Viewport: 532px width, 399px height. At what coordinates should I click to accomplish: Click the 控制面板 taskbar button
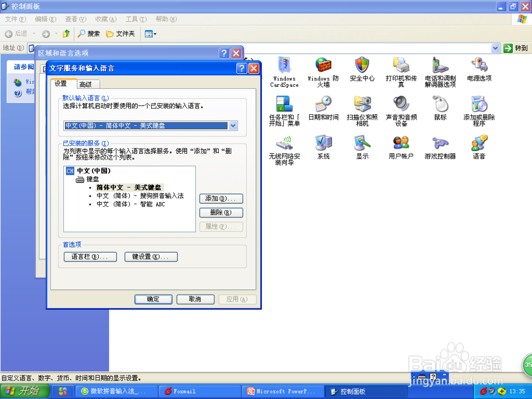pyautogui.click(x=366, y=391)
